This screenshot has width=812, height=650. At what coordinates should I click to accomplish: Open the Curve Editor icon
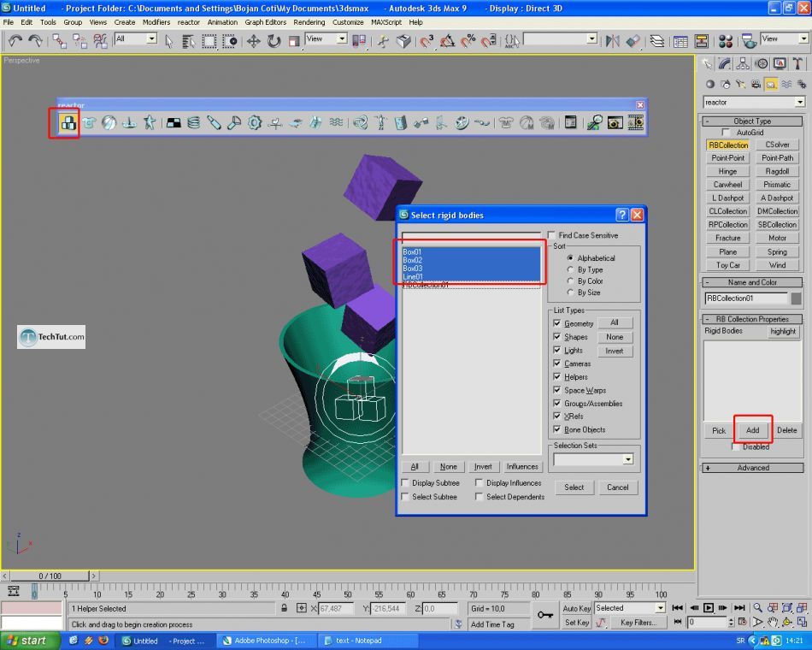[680, 41]
